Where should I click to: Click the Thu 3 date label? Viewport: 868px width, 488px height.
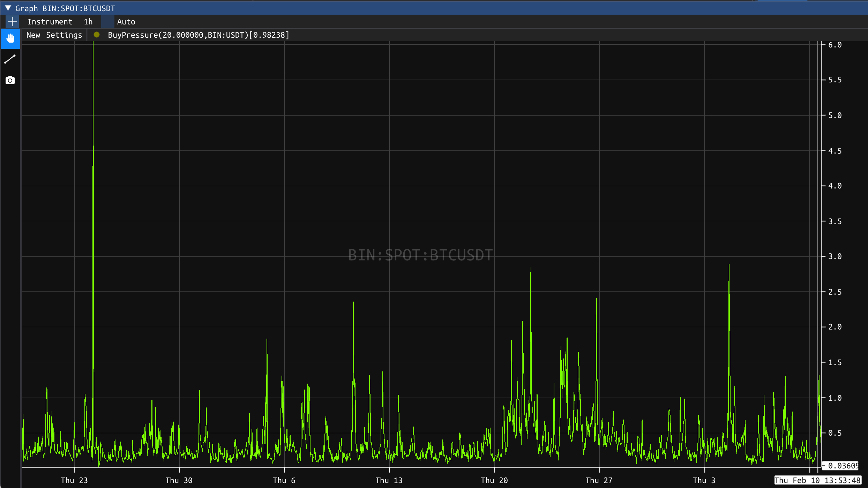pyautogui.click(x=704, y=480)
